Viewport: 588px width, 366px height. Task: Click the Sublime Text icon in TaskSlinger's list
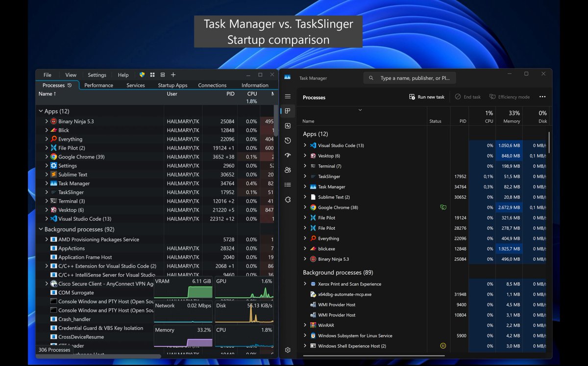[54, 174]
